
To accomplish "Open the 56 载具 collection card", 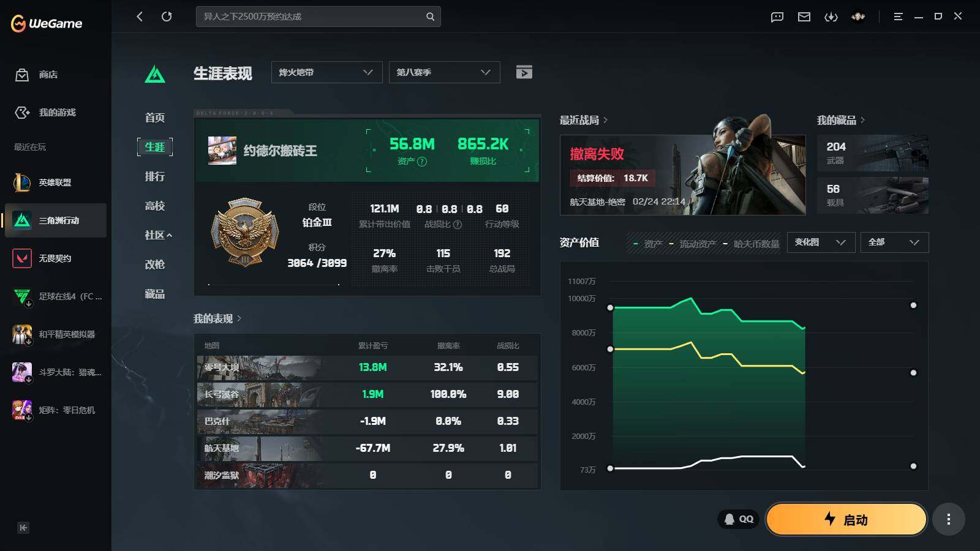I will [x=873, y=195].
